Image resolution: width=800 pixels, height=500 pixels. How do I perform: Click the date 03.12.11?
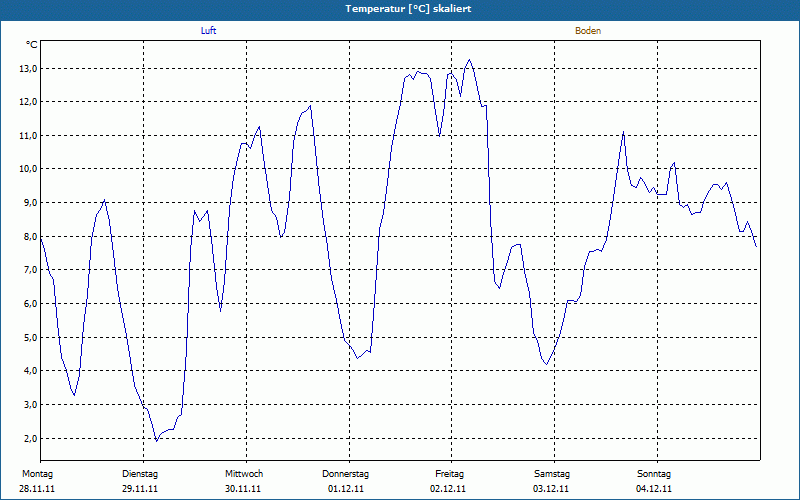point(551,489)
